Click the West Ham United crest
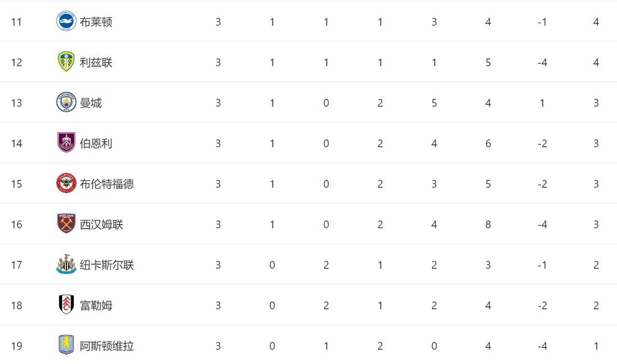 tap(66, 224)
